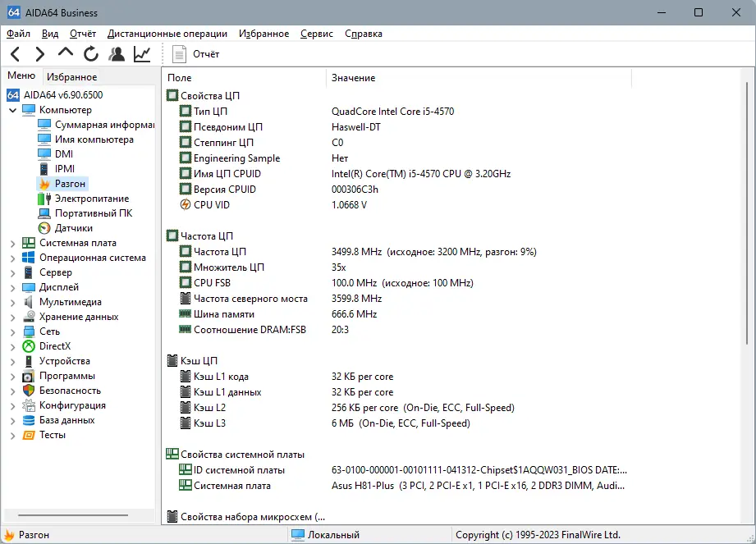
Task: Open the graph chart toolbar icon
Action: pos(142,54)
